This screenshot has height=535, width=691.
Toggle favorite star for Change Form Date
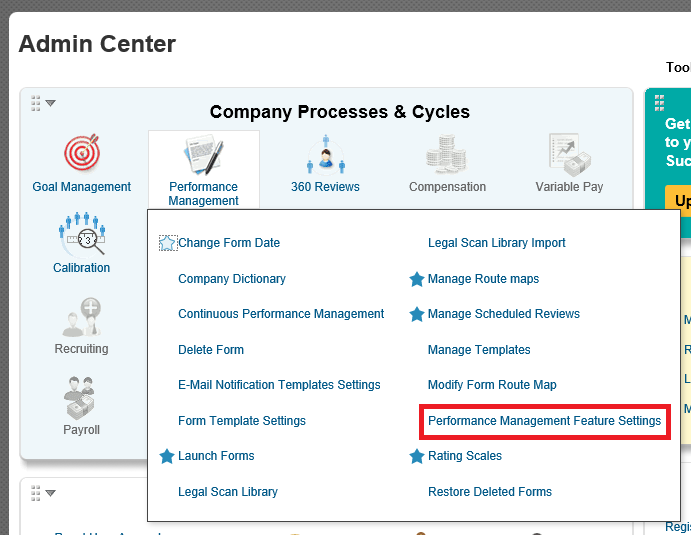[x=167, y=243]
